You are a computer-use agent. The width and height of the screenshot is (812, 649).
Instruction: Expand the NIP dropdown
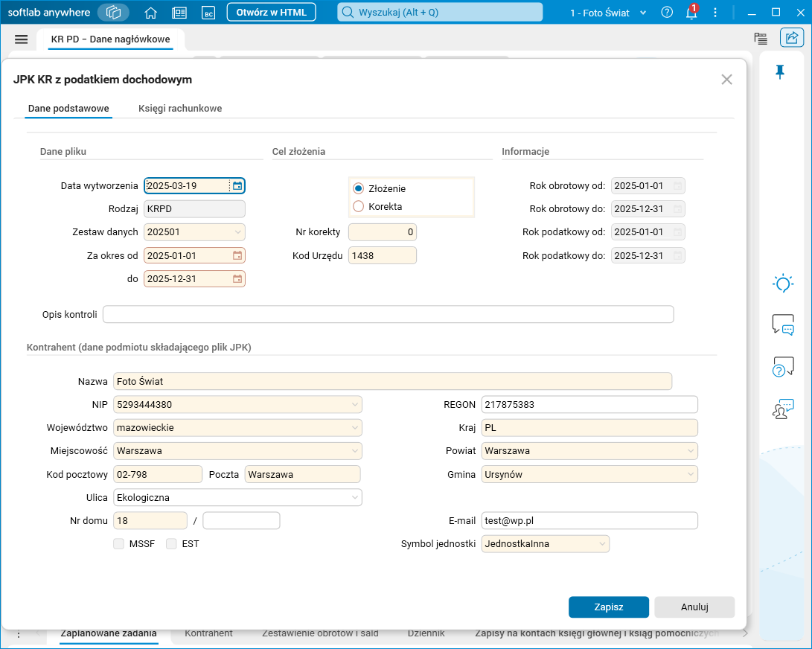355,405
